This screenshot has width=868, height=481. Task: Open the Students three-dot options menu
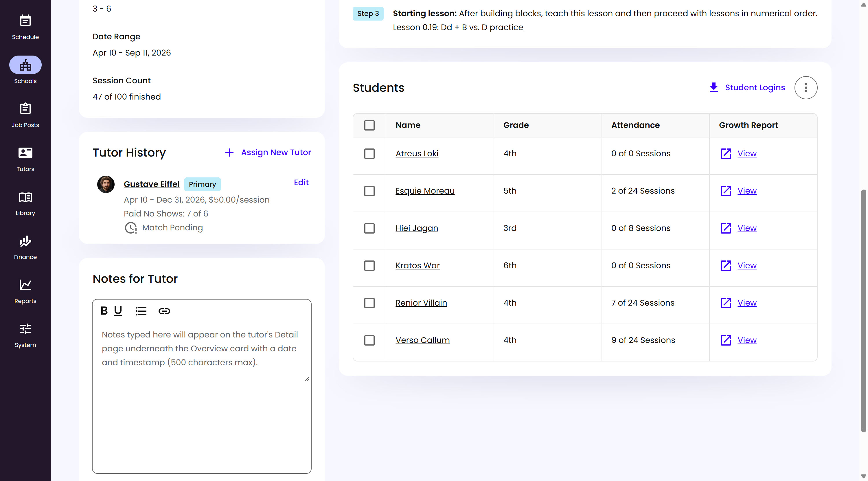[806, 88]
